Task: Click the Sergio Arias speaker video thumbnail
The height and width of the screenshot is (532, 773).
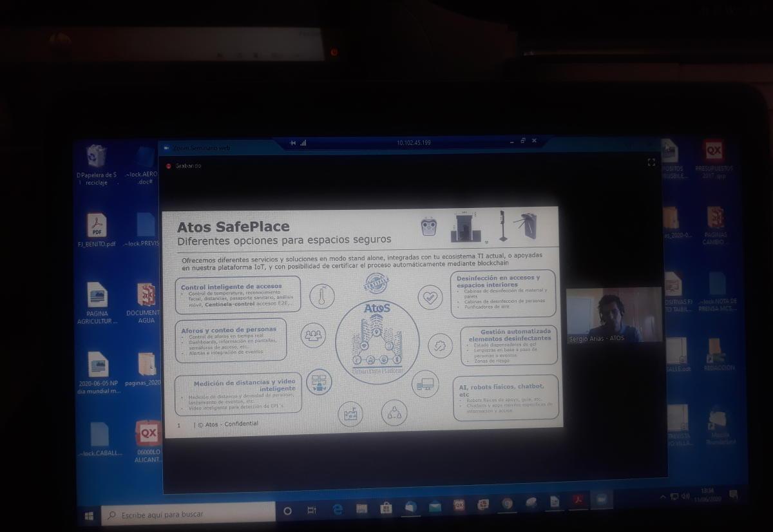Action: click(x=614, y=315)
